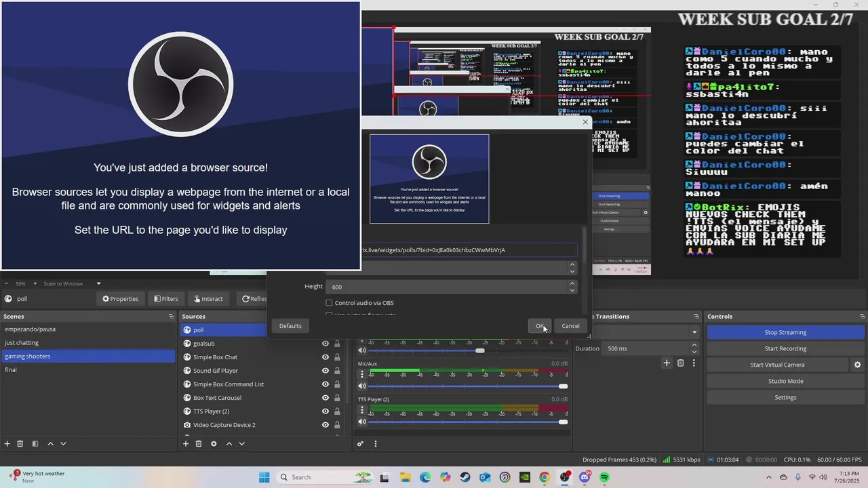Unlock the goalsub source
The height and width of the screenshot is (488, 868).
337,344
